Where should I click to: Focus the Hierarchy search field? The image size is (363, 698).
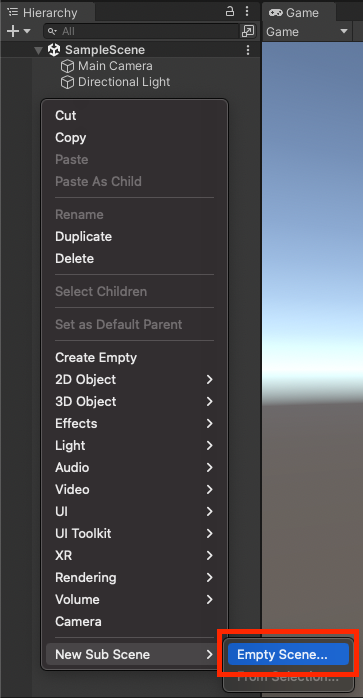point(141,31)
